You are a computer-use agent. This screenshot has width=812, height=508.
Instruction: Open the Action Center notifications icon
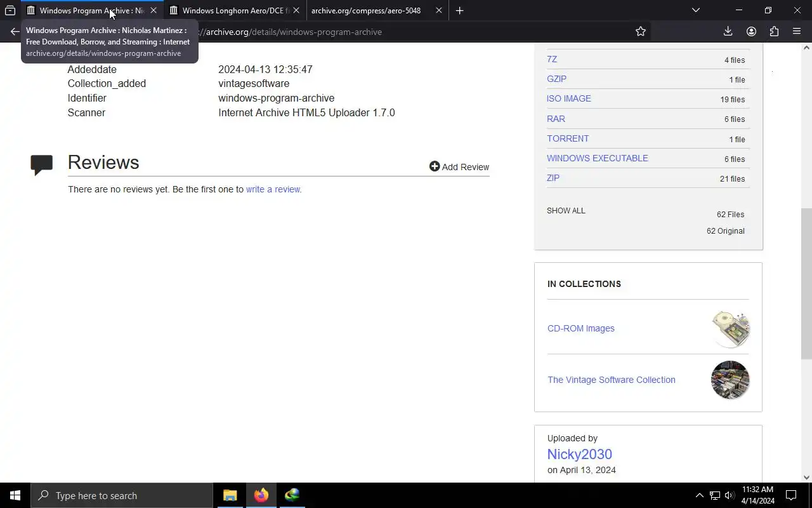pos(791,495)
